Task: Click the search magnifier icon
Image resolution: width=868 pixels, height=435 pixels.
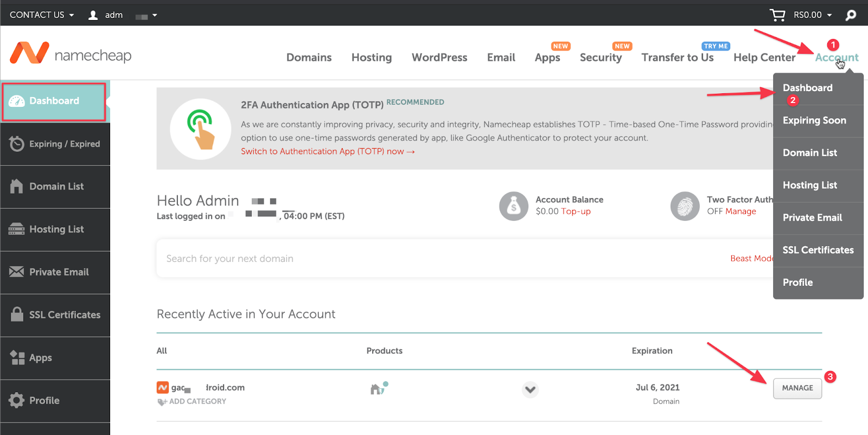Action: (851, 15)
